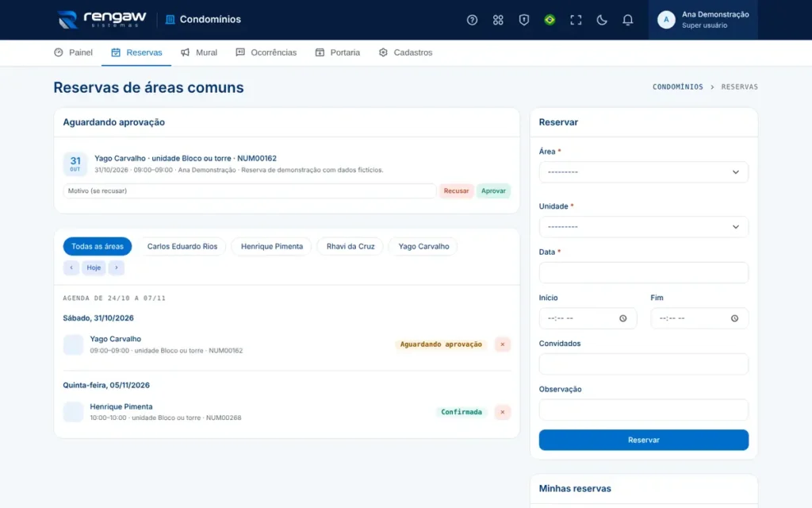Screen dimensions: 812x508
Task: Focus the Motivo (se recusar) field
Action: [x=249, y=190]
